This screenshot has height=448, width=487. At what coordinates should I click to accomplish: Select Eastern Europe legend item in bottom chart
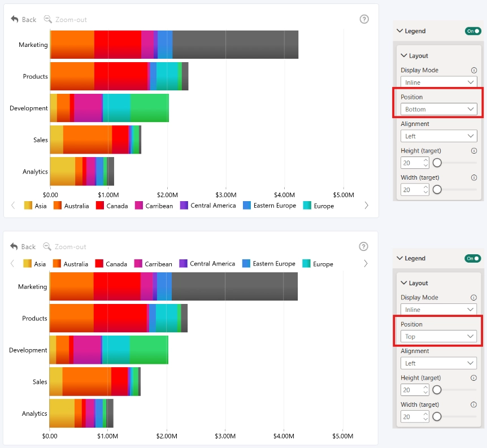269,264
